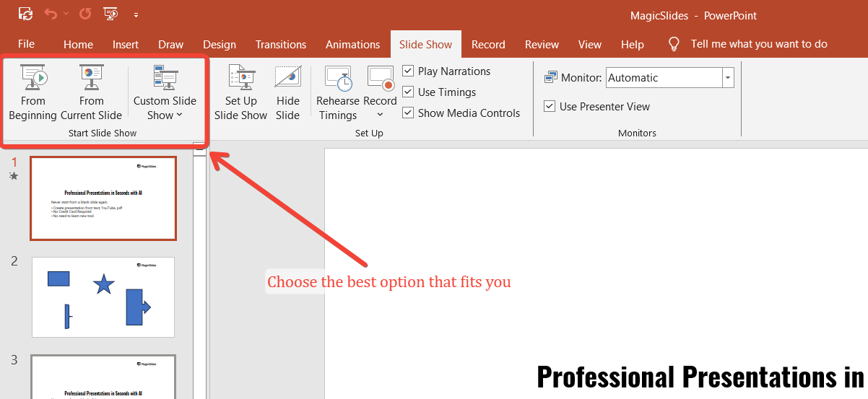
Task: Select slide 1 thumbnail
Action: pyautogui.click(x=103, y=198)
